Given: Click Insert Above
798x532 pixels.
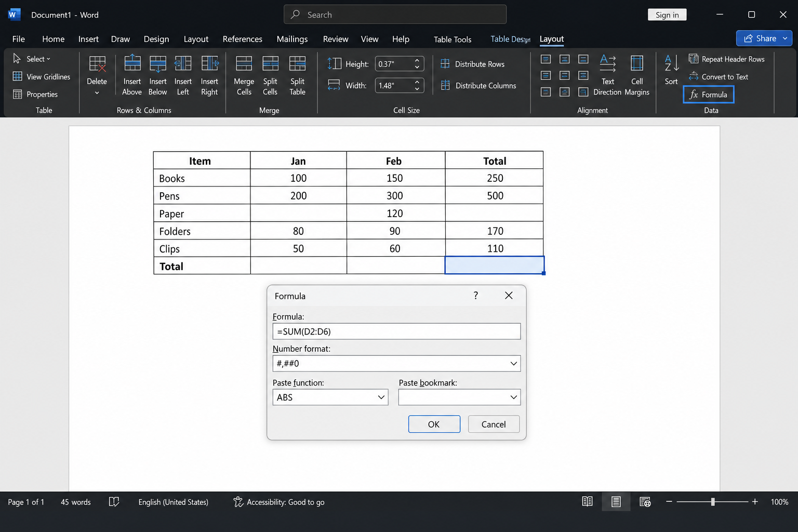Looking at the screenshot, I should click(x=132, y=76).
